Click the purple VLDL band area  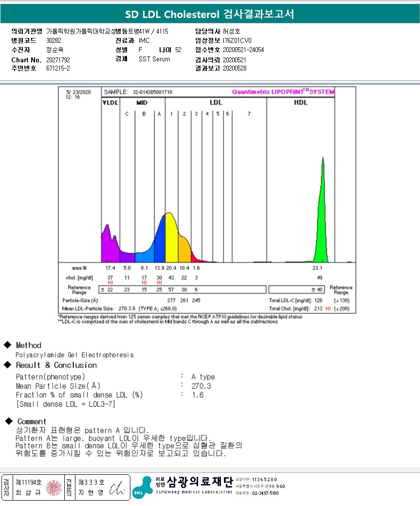point(110,245)
